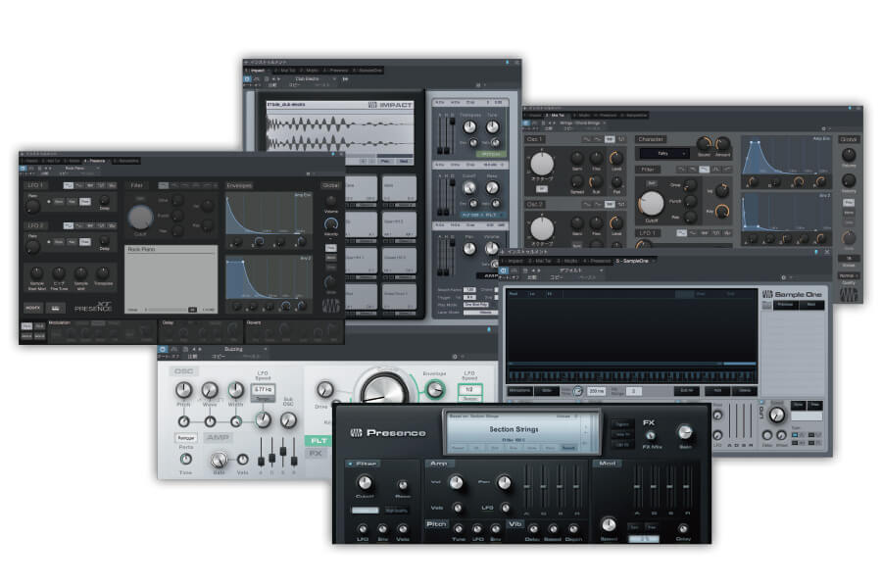This screenshot has width=882, height=588.
Task: Select the 5 - SampleOne tab
Action: point(633,261)
